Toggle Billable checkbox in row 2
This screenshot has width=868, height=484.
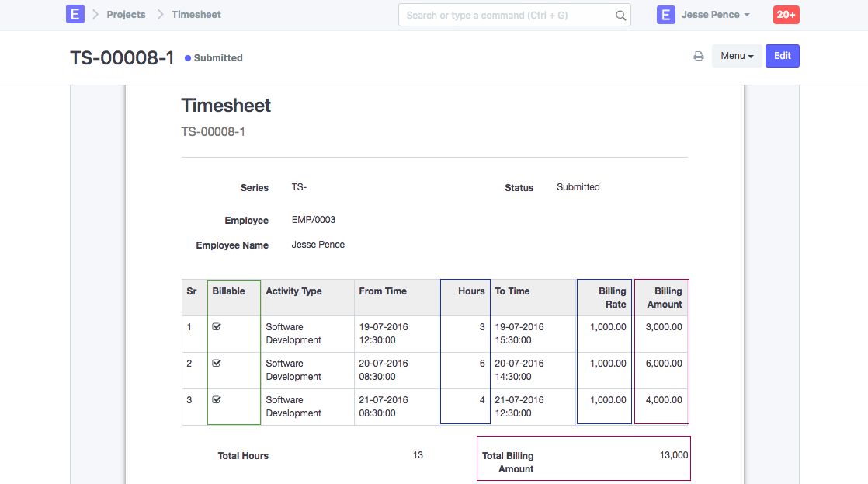(217, 364)
